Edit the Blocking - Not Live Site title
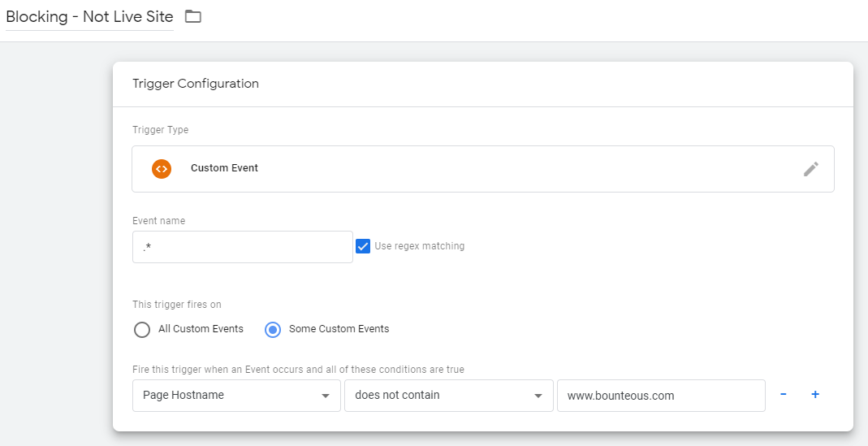The width and height of the screenshot is (868, 446). tap(89, 16)
